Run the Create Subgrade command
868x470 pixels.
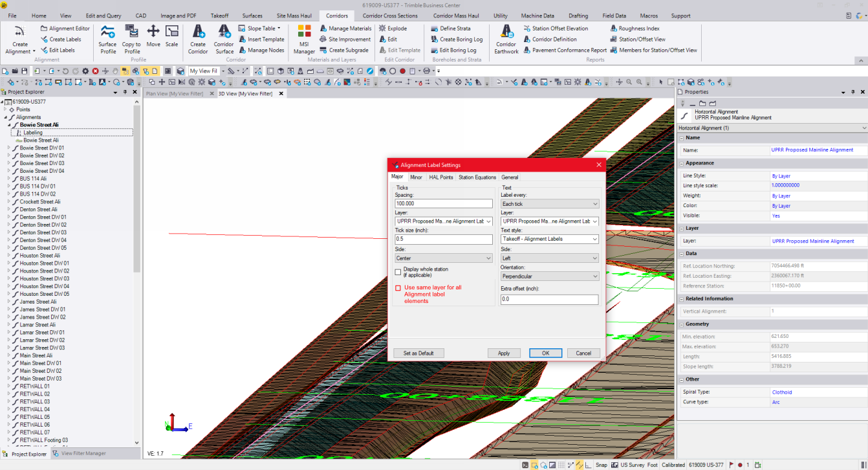click(344, 50)
